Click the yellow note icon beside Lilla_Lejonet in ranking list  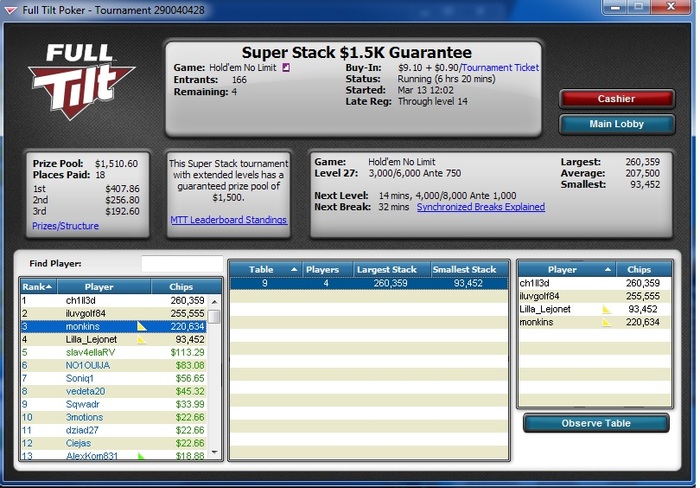tap(142, 340)
